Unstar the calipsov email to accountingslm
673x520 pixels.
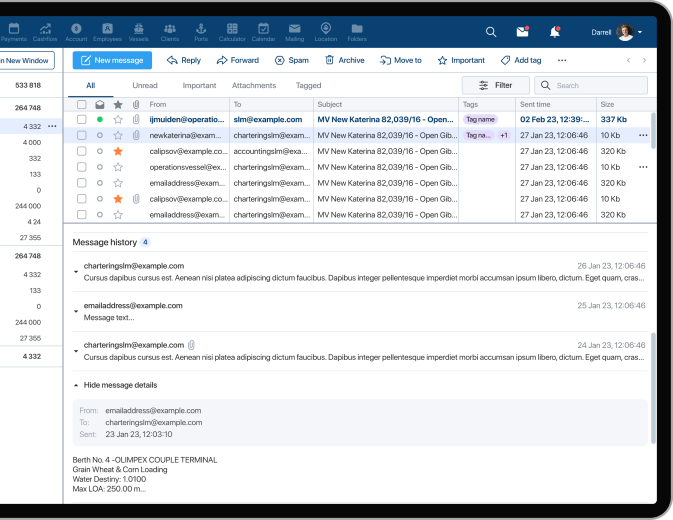tap(118, 151)
